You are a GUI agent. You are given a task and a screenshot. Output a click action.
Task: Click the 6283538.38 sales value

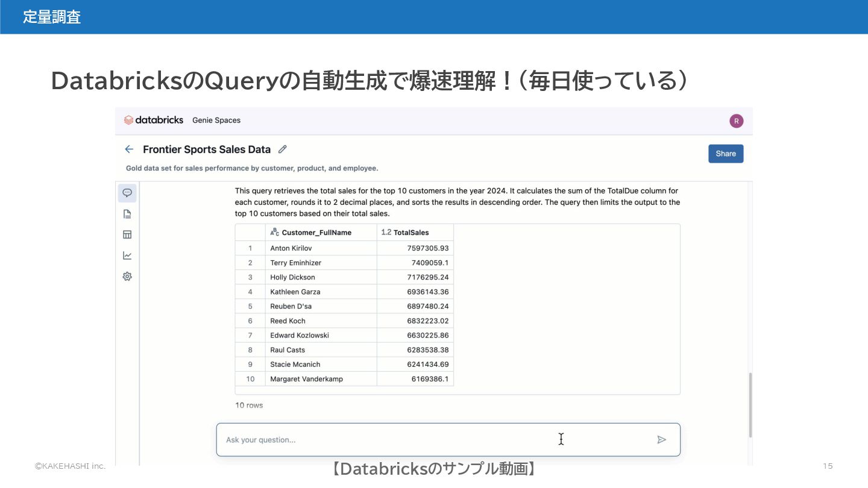[x=427, y=349]
